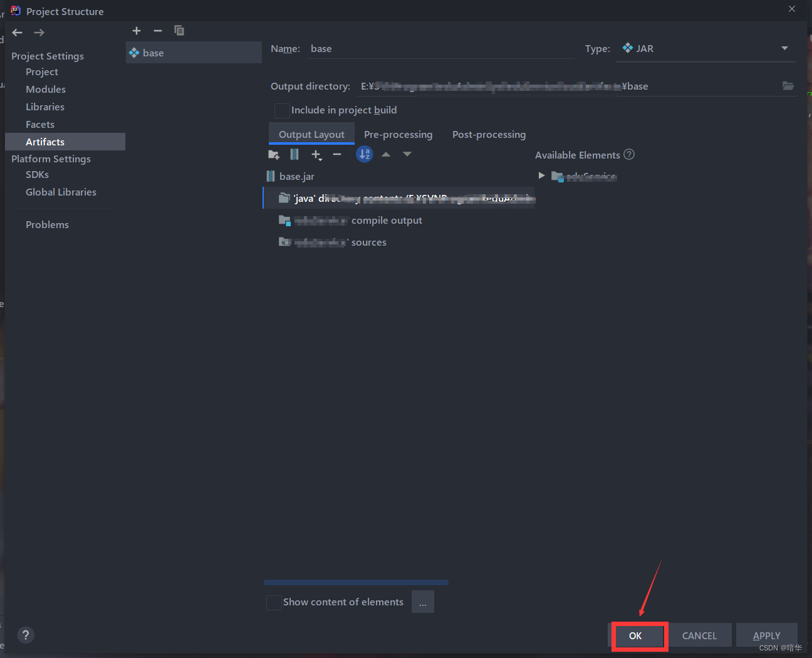Remove the selected artifact with minus icon
812x658 pixels.
coord(158,31)
